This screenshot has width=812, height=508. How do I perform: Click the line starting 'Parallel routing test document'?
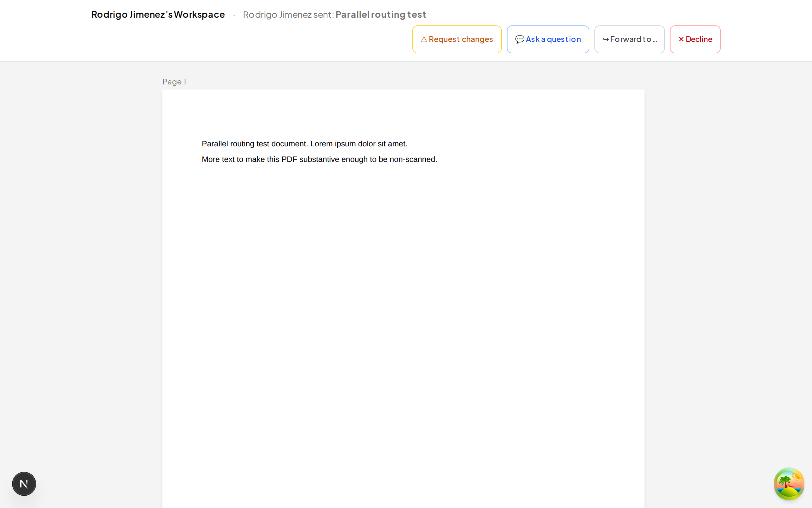tap(304, 144)
